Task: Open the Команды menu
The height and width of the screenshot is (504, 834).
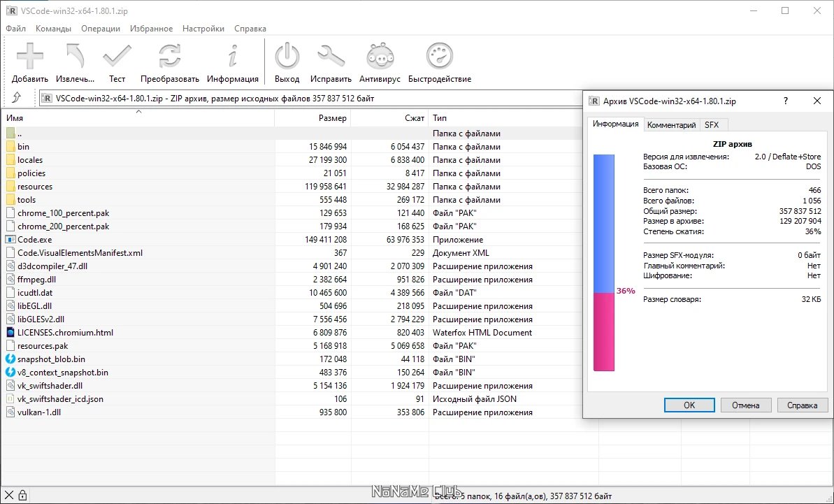Action: (53, 29)
